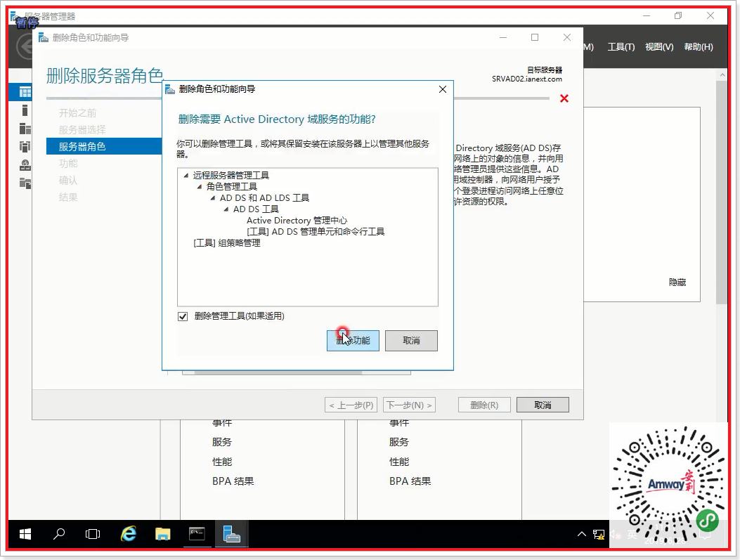Open File and Storage Services sidebar icon
740x560 pixels.
tap(25, 183)
